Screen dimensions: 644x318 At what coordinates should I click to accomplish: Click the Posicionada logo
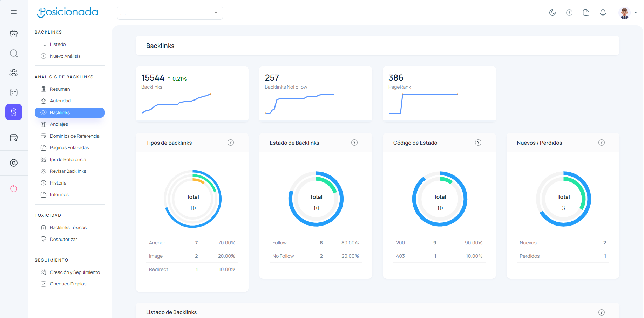pos(68,12)
